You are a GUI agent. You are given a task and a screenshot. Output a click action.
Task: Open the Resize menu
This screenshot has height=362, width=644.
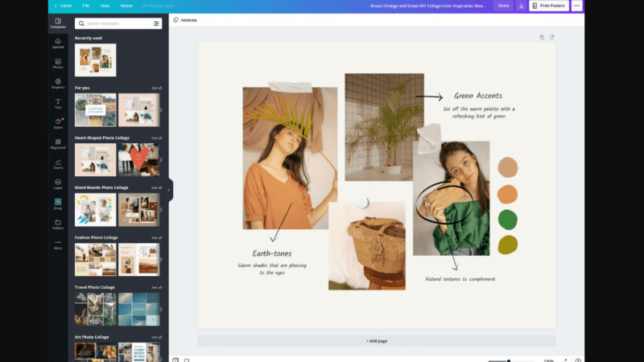(126, 6)
